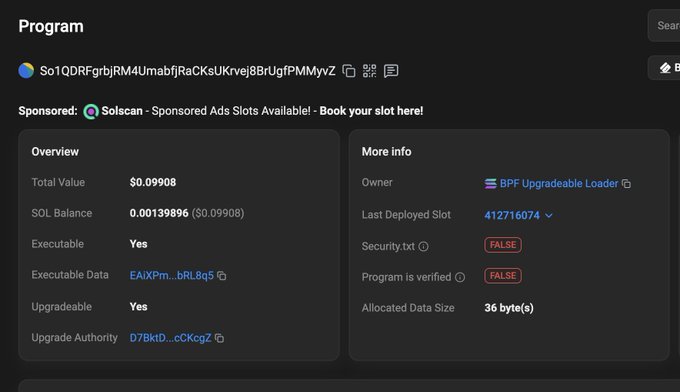This screenshot has width=680, height=392.
Task: Copy the Upgrade Authority address
Action: pos(219,338)
